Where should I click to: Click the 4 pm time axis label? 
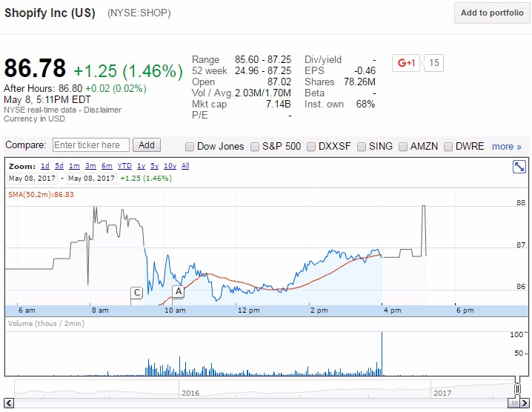click(x=393, y=310)
